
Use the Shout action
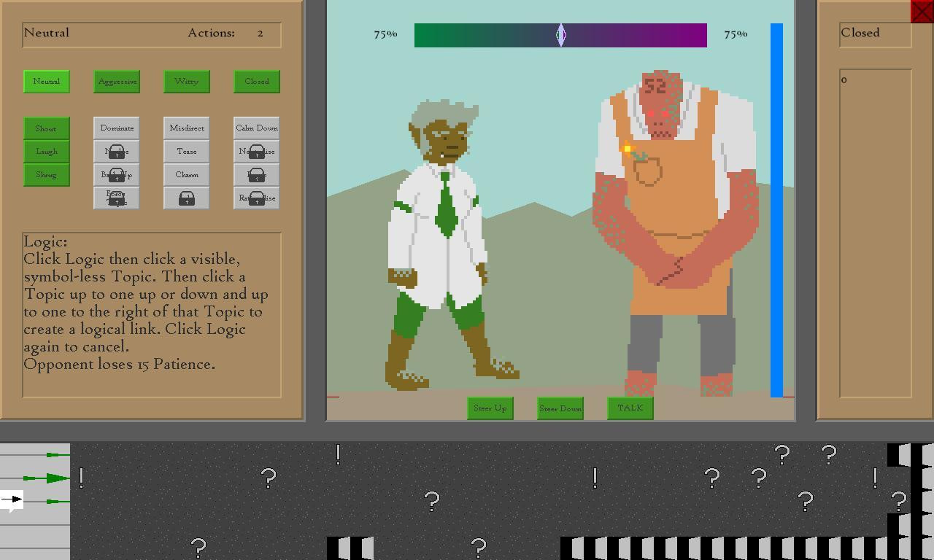[47, 128]
